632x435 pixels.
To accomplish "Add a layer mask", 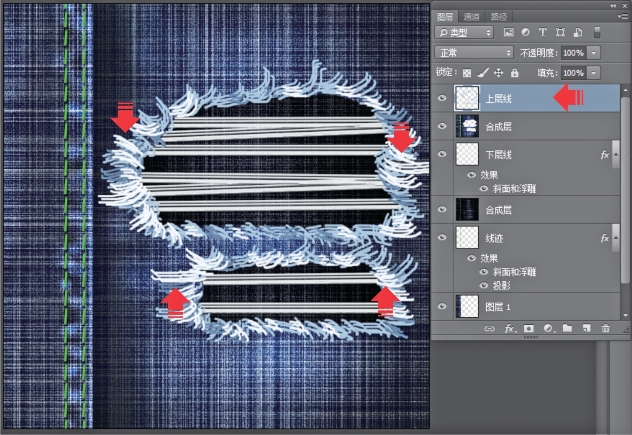I will pos(529,329).
